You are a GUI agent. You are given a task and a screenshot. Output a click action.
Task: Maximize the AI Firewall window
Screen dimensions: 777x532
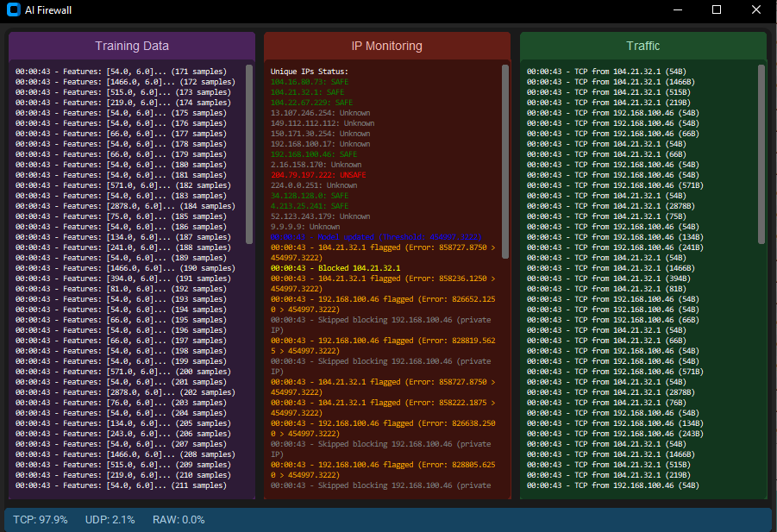[717, 10]
